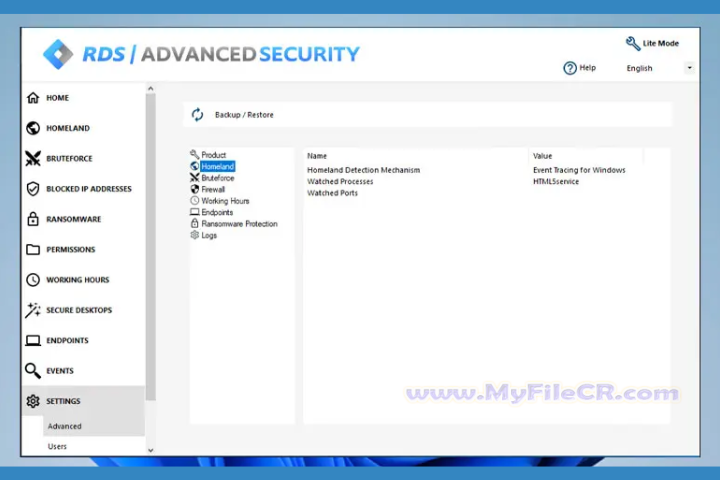Image resolution: width=720 pixels, height=480 pixels.
Task: Click the sidebar vertical scrollbar thumb
Action: point(151,247)
